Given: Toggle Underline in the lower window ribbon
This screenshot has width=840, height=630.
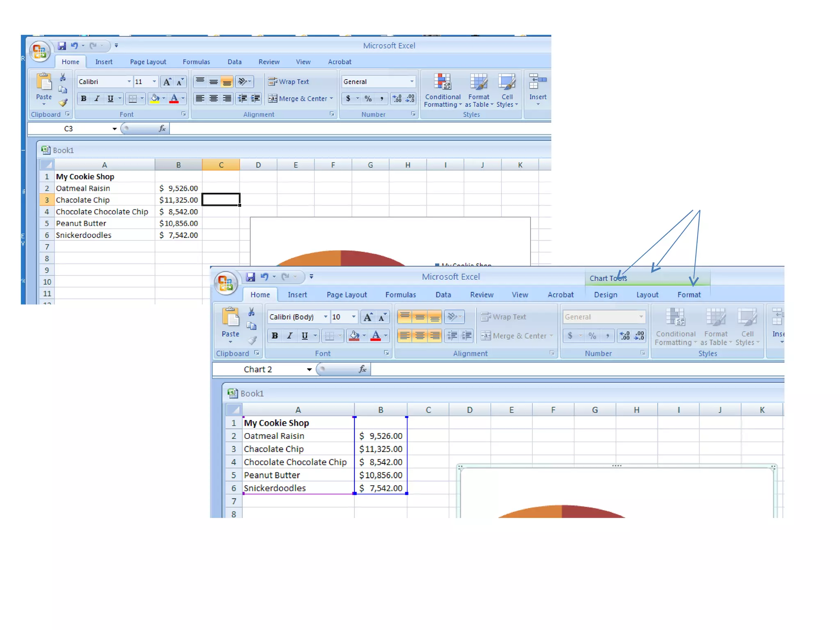Looking at the screenshot, I should pyautogui.click(x=304, y=336).
